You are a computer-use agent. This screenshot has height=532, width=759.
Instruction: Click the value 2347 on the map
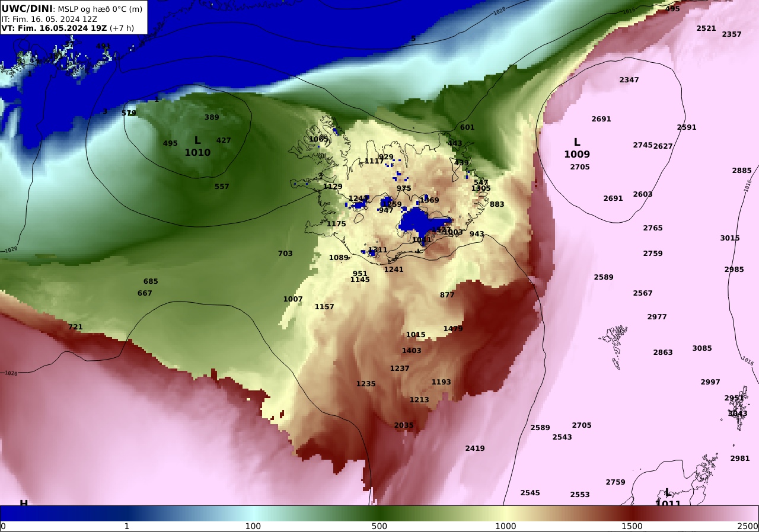(x=629, y=80)
